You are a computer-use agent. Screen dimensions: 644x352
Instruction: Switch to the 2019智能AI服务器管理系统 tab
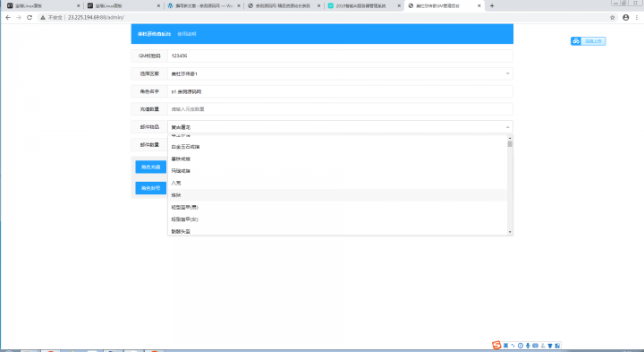361,5
